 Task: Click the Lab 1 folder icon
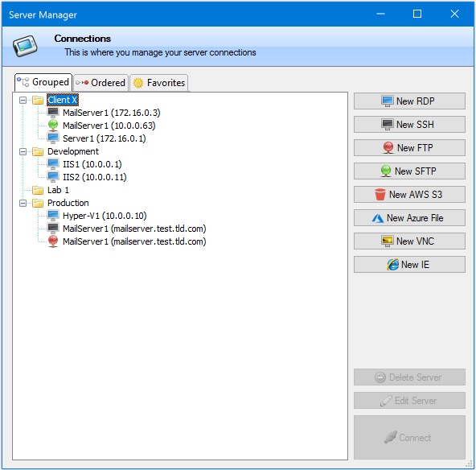click(x=38, y=190)
